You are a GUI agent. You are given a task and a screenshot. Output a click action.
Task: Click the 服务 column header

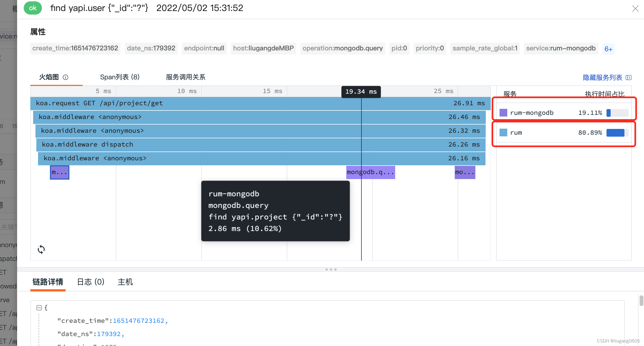click(510, 94)
